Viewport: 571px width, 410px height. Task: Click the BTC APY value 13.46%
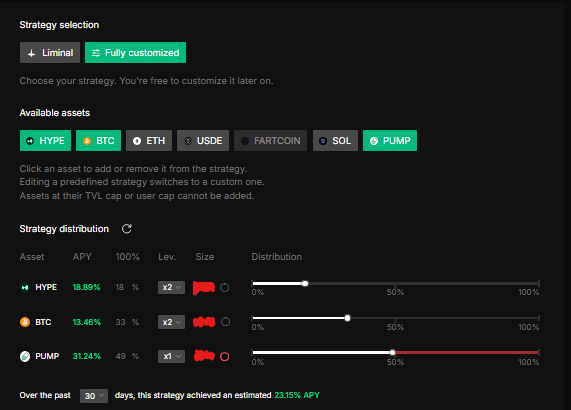[87, 322]
